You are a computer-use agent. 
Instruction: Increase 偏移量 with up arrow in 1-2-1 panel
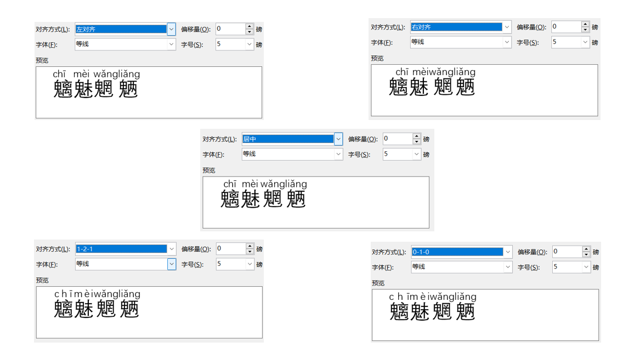pos(250,246)
